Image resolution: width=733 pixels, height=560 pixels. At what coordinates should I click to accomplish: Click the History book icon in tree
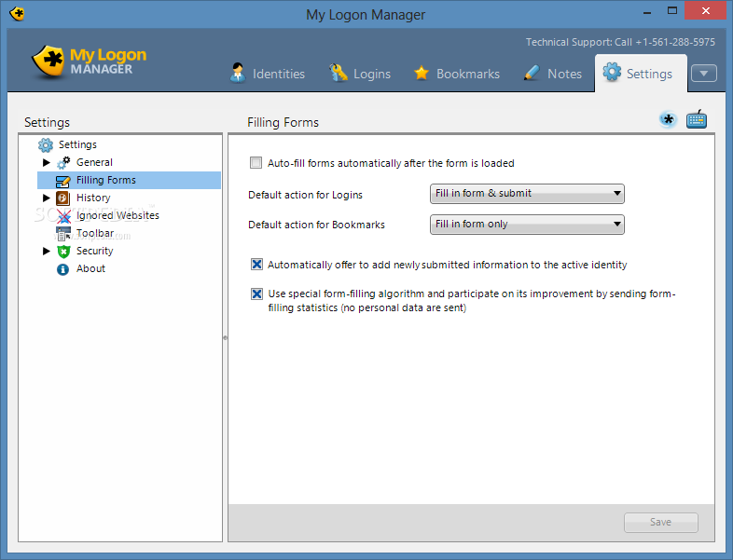pos(62,198)
